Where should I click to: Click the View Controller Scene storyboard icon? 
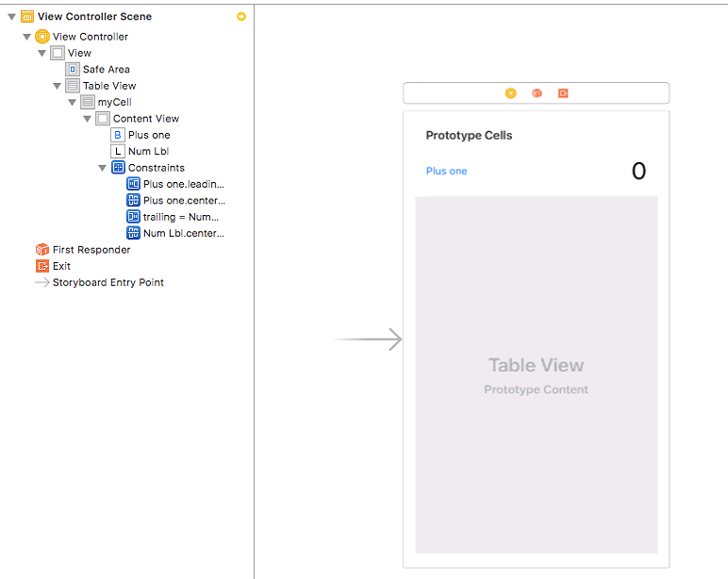[x=27, y=17]
